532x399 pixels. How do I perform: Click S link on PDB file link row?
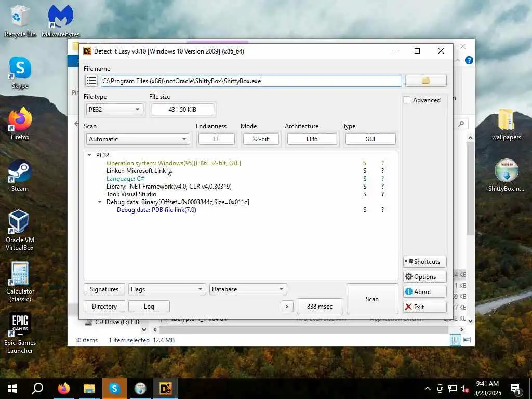pyautogui.click(x=365, y=210)
